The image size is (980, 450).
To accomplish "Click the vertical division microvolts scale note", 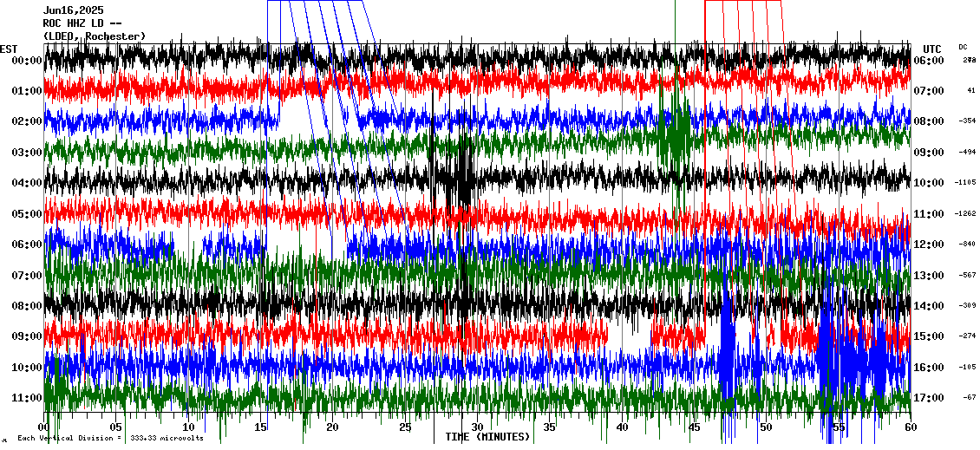I will click(110, 439).
